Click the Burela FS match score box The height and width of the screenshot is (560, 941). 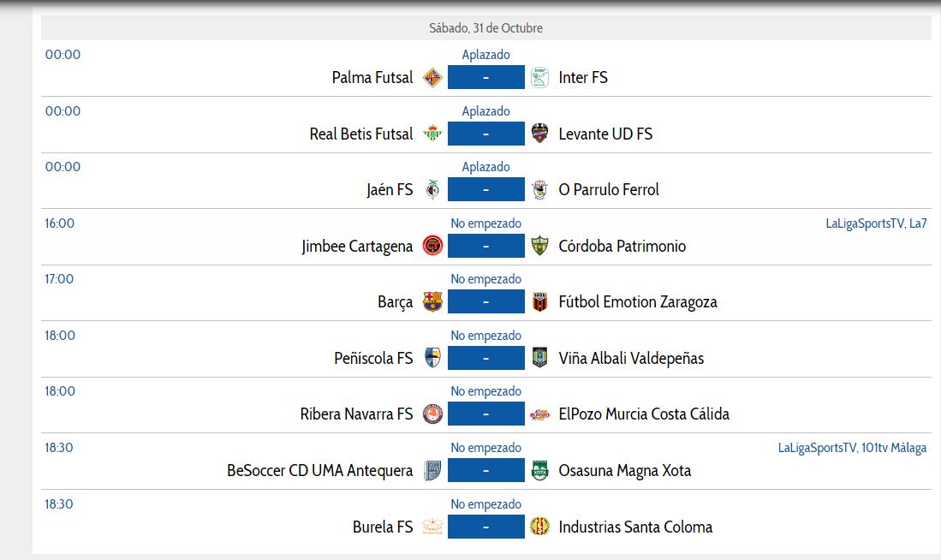(485, 527)
